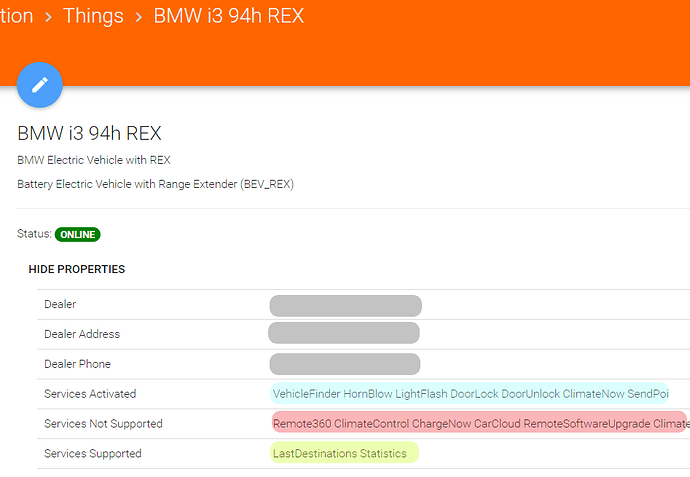Click the Services Not Supported label
Viewport: 690px width, 477px height.
tap(103, 424)
